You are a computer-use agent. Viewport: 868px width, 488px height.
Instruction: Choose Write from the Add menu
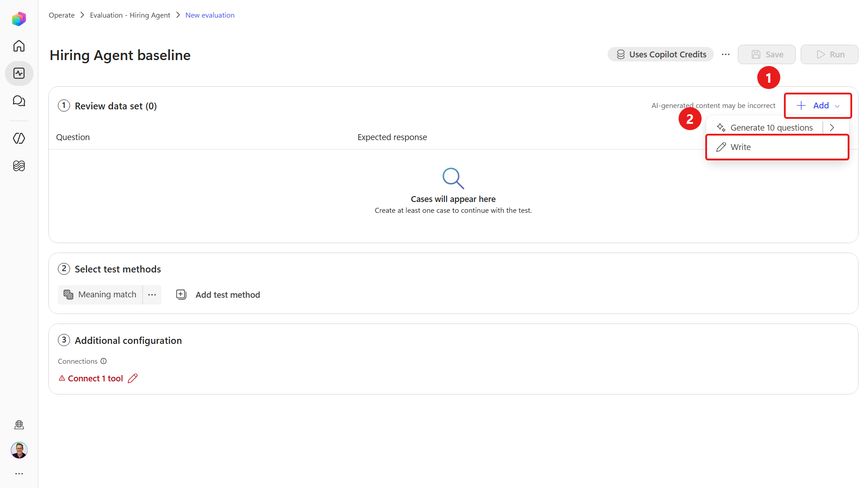(x=778, y=147)
